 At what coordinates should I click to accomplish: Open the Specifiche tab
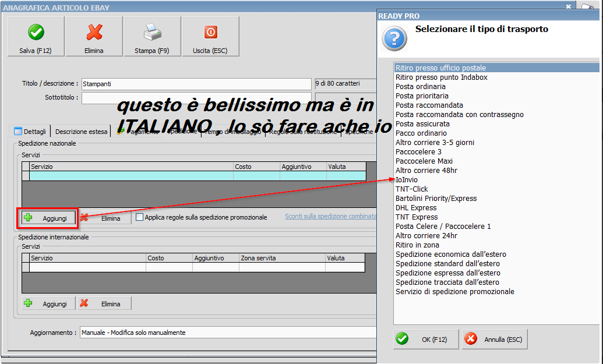coord(359,132)
